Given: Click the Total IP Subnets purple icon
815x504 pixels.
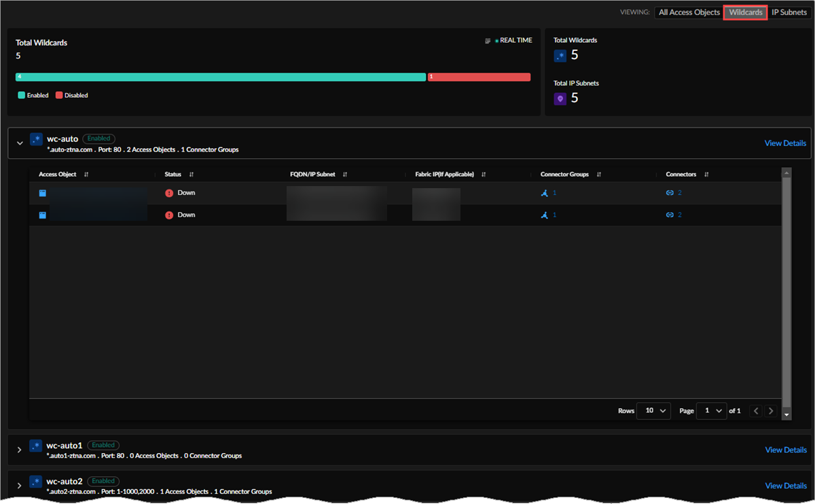Looking at the screenshot, I should [560, 98].
